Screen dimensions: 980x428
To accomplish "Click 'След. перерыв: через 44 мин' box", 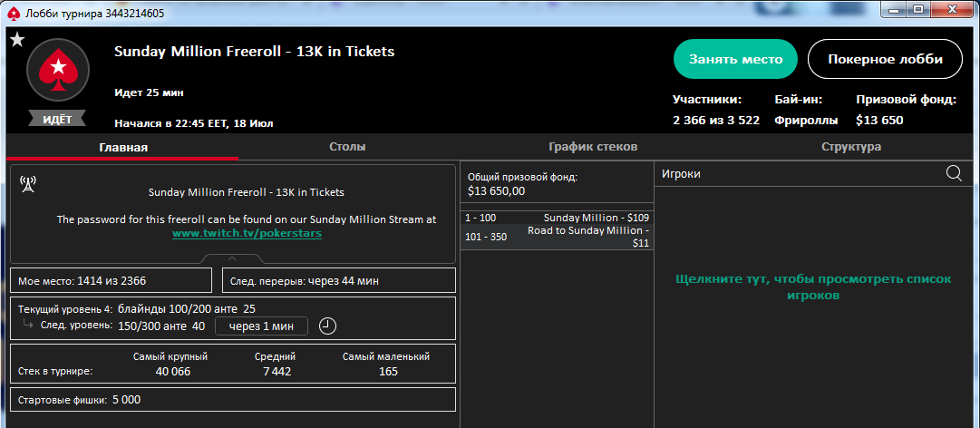I will pos(339,280).
